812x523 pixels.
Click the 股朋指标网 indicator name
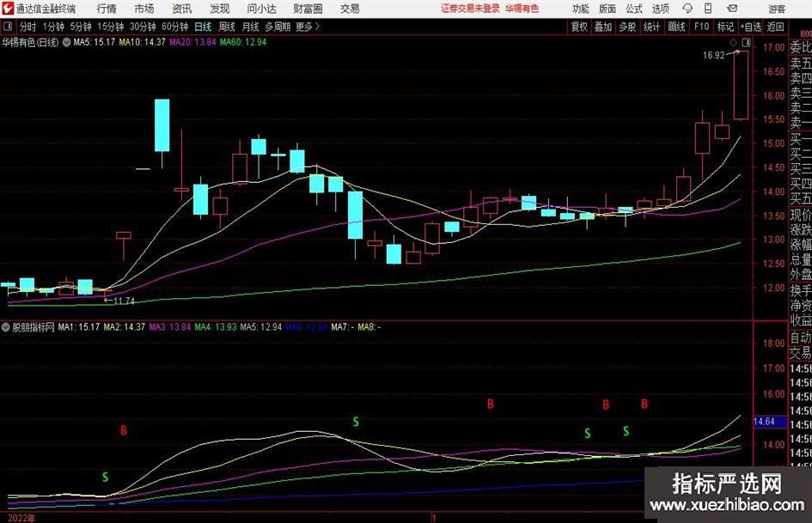34,327
